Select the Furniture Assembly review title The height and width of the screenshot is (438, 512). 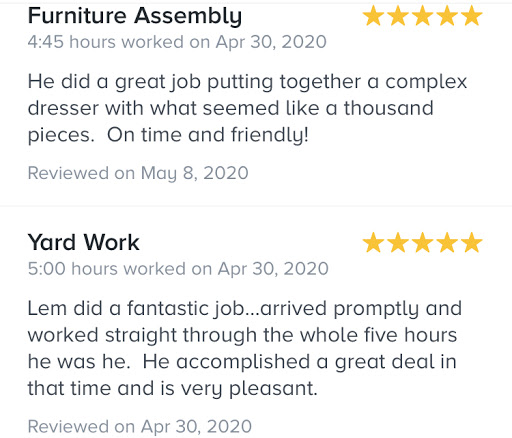point(135,16)
